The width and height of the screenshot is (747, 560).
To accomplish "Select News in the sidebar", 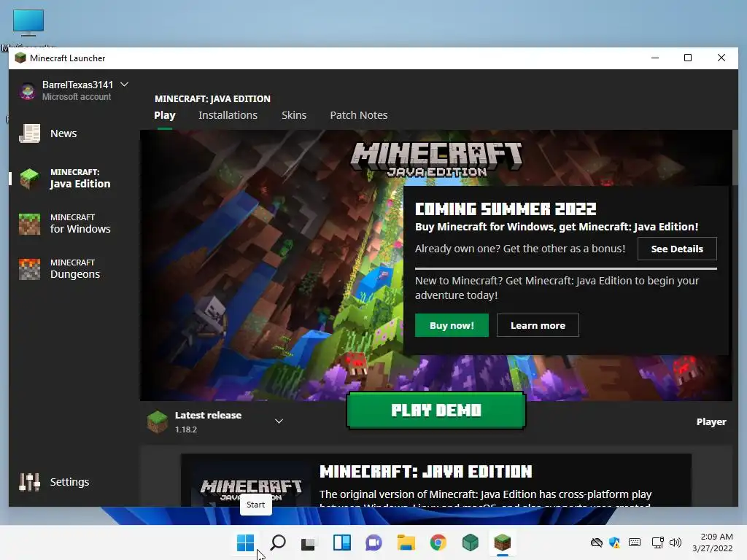I will click(x=63, y=133).
